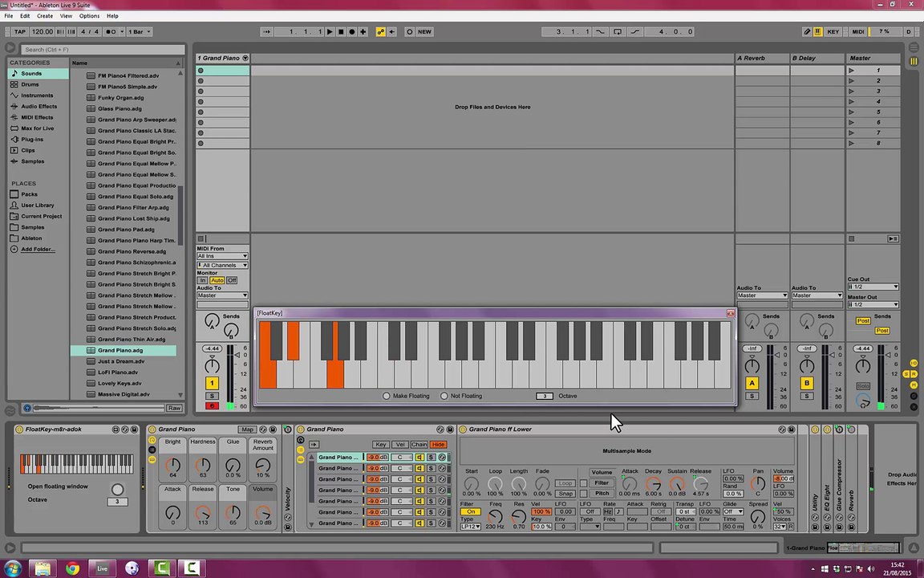Viewport: 924px width, 578px height.
Task: Enable MIDI Map Mode switch
Action: tap(858, 32)
